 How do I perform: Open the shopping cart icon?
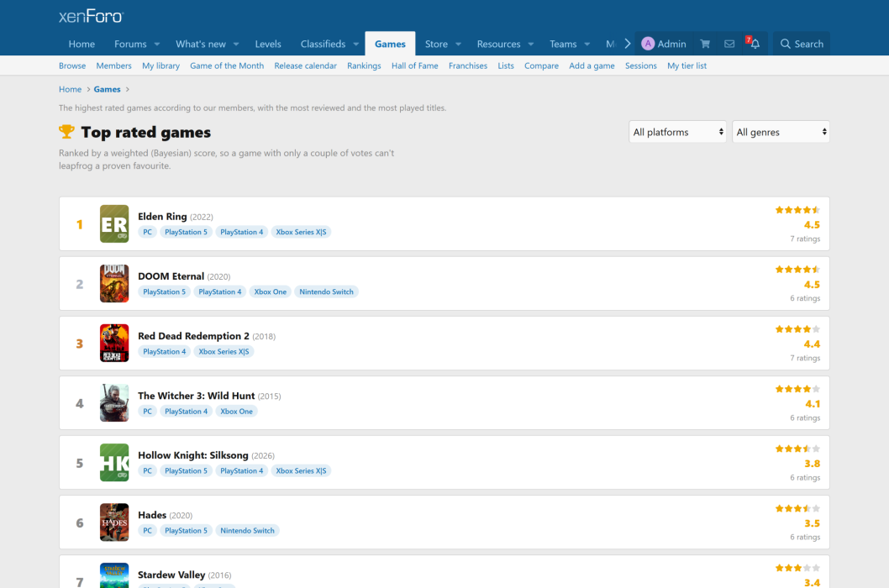pyautogui.click(x=705, y=44)
